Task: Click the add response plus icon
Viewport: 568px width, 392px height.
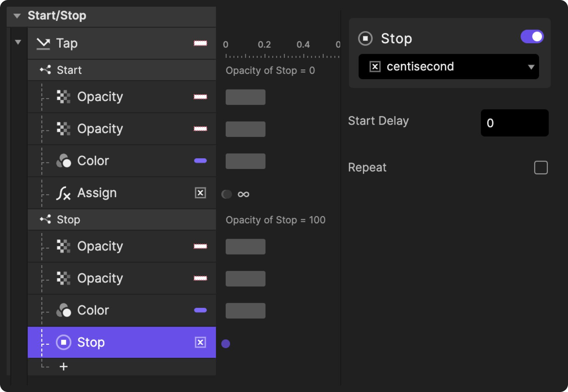Action: 63,366
